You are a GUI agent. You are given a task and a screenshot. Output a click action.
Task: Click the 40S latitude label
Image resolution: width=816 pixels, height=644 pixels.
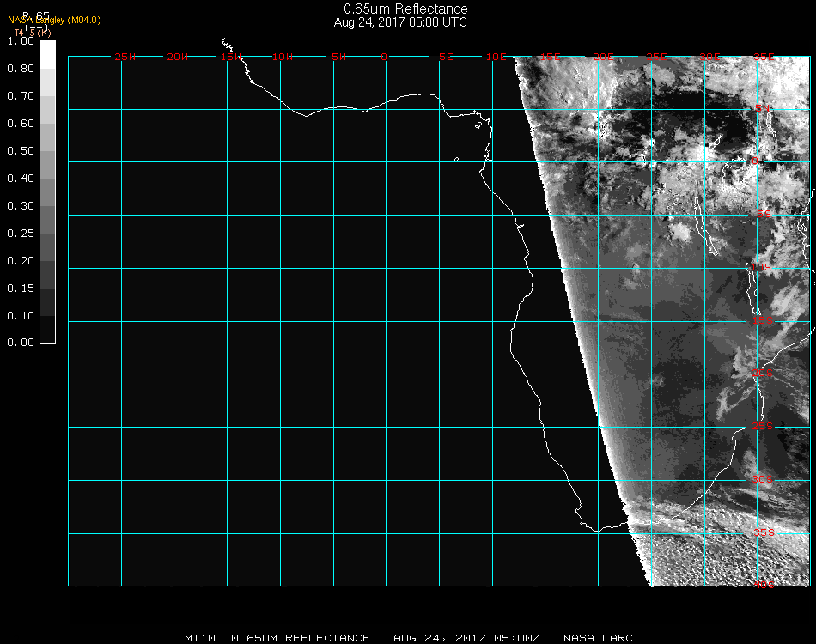[x=764, y=586]
